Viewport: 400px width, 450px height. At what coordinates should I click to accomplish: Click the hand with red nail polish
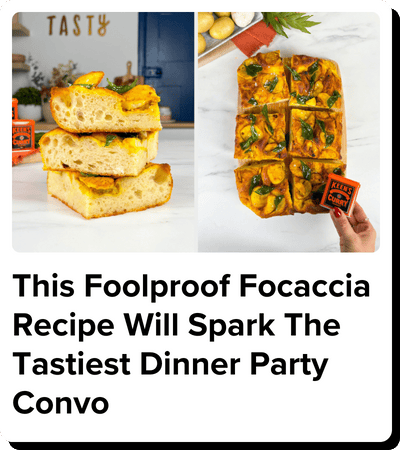[x=355, y=227]
